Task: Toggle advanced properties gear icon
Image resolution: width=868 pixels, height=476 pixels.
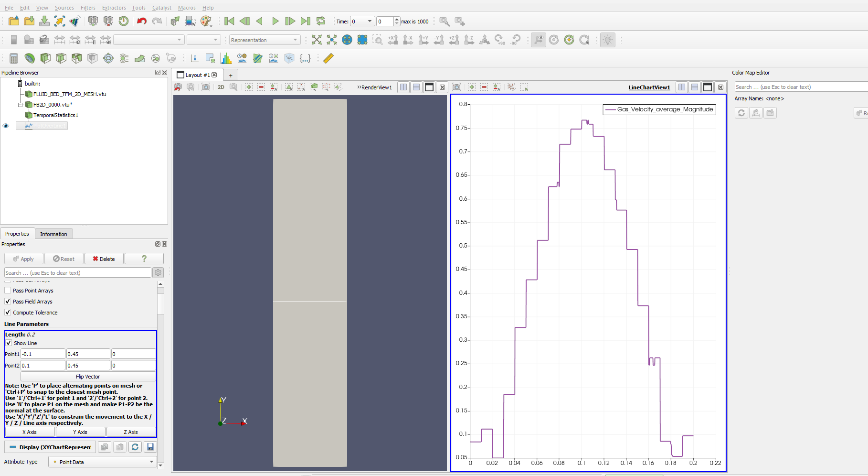Action: pos(158,272)
